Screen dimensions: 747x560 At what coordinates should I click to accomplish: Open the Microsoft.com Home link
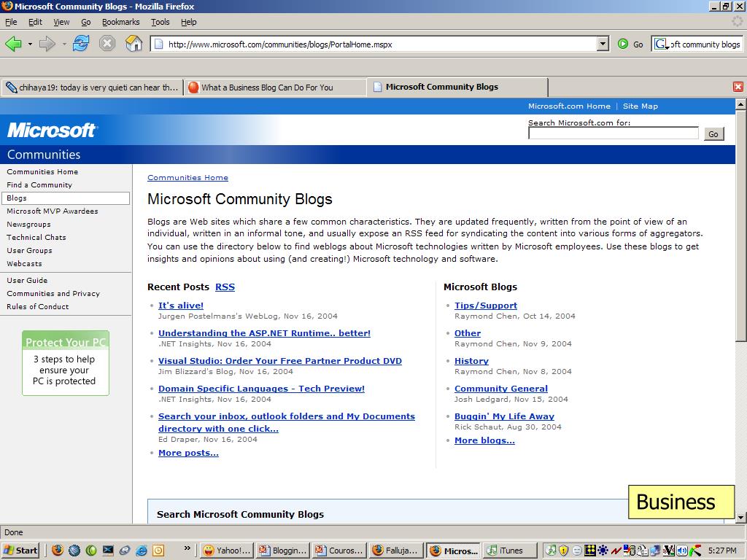click(569, 106)
